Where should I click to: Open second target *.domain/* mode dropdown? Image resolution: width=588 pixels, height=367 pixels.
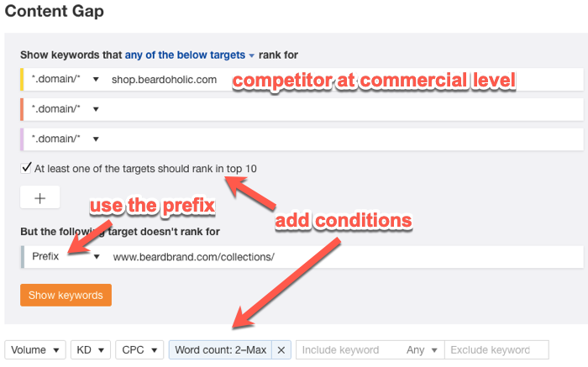66,109
